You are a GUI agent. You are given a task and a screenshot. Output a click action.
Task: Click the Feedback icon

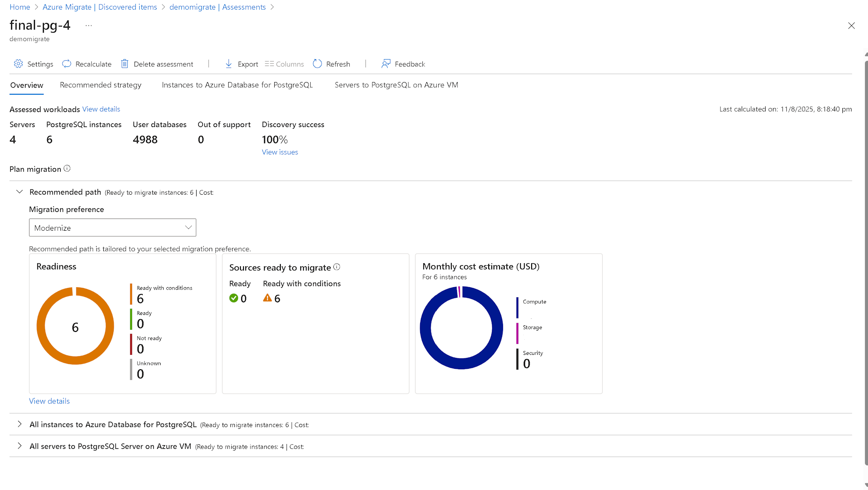386,64
